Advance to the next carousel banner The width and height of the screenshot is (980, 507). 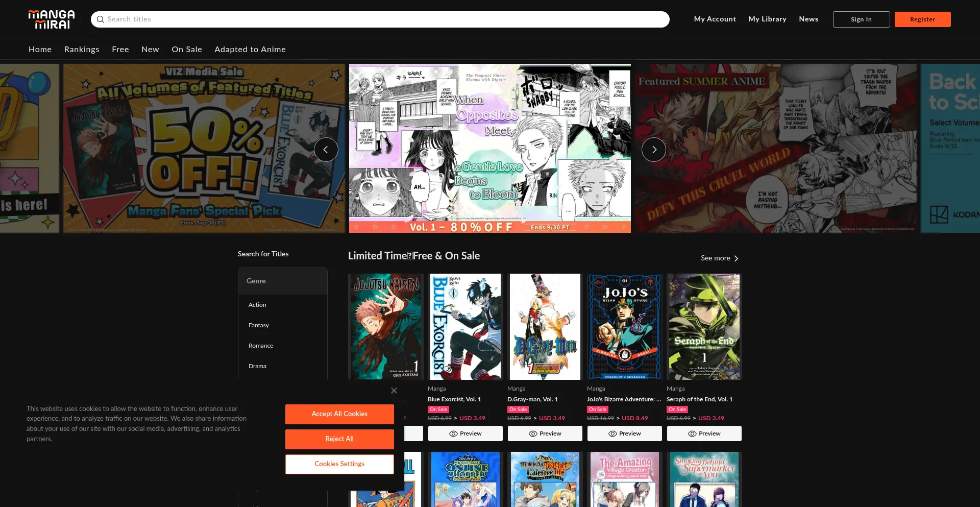[654, 150]
